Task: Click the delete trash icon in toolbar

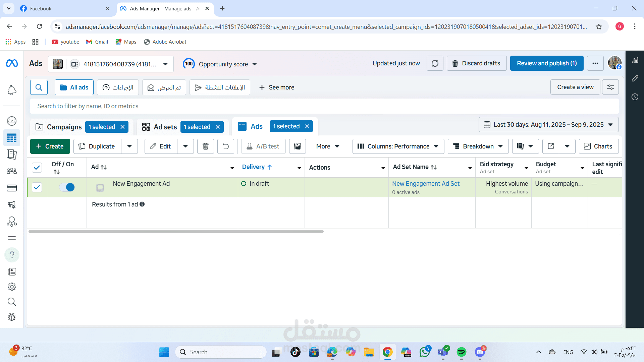Action: point(206,146)
